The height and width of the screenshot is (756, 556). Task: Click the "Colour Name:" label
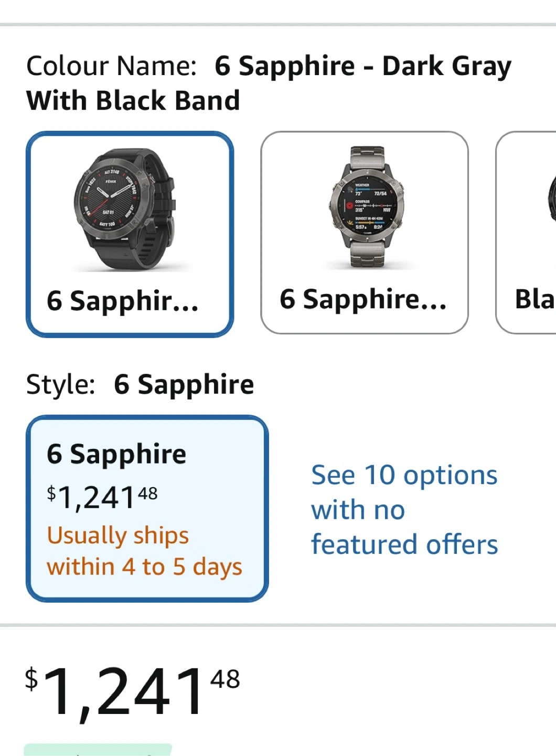coord(111,67)
